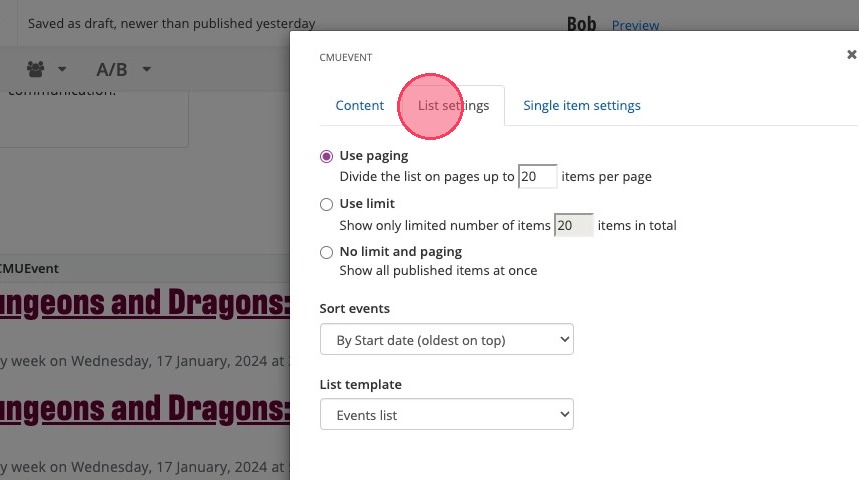
Task: Click the items in total number field
Action: pyautogui.click(x=573, y=226)
